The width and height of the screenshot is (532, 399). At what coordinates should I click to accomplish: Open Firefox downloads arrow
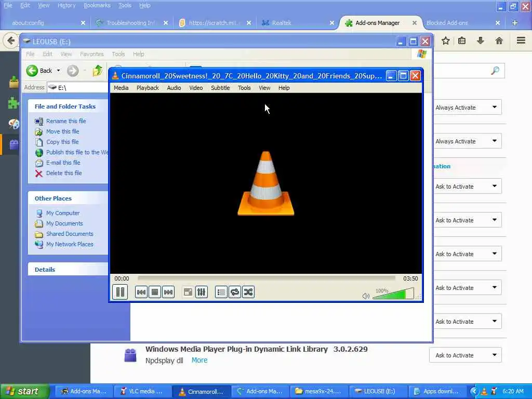(481, 41)
